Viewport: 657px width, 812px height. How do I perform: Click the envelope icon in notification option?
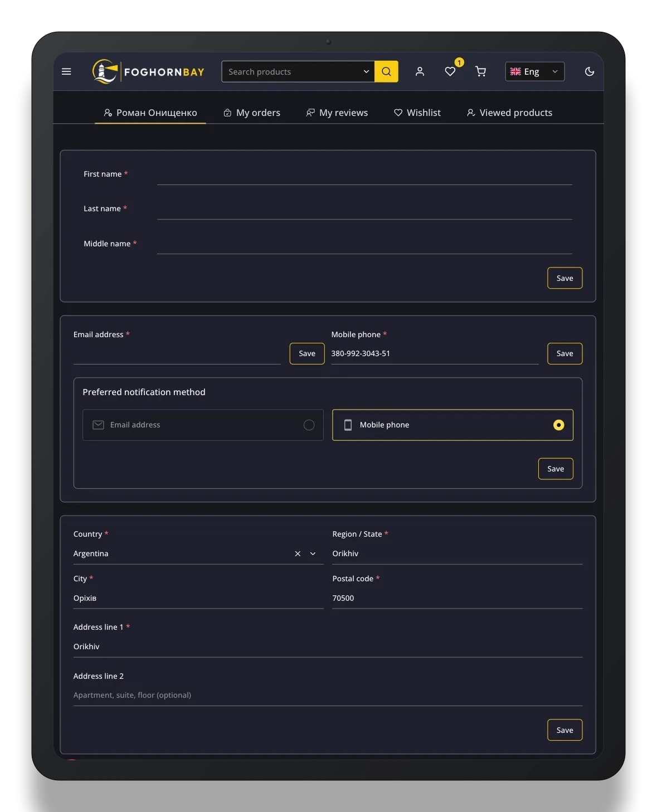point(98,425)
